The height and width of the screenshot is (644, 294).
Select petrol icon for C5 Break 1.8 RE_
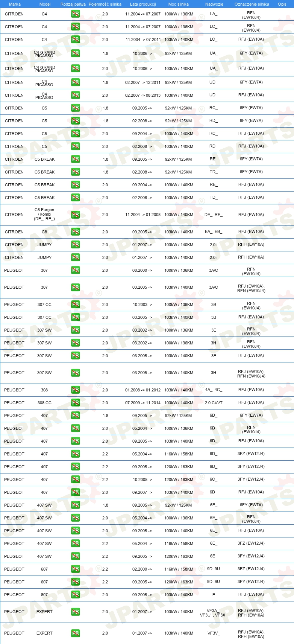(76, 159)
